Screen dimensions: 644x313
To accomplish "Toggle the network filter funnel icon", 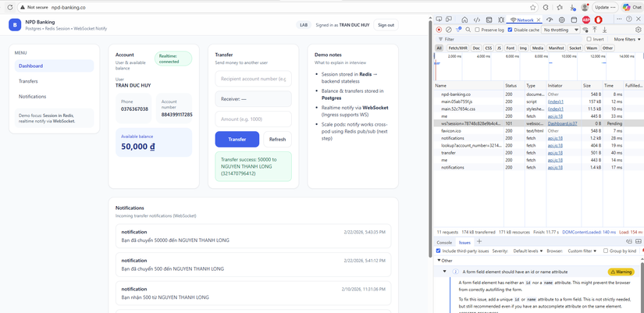I will coord(458,30).
